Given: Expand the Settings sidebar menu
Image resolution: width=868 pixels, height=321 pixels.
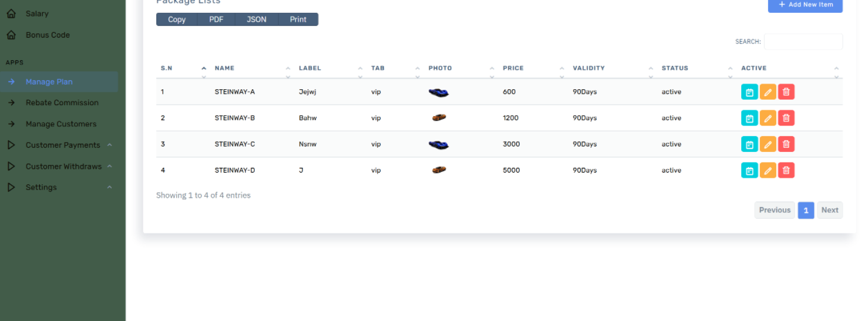Looking at the screenshot, I should (41, 187).
